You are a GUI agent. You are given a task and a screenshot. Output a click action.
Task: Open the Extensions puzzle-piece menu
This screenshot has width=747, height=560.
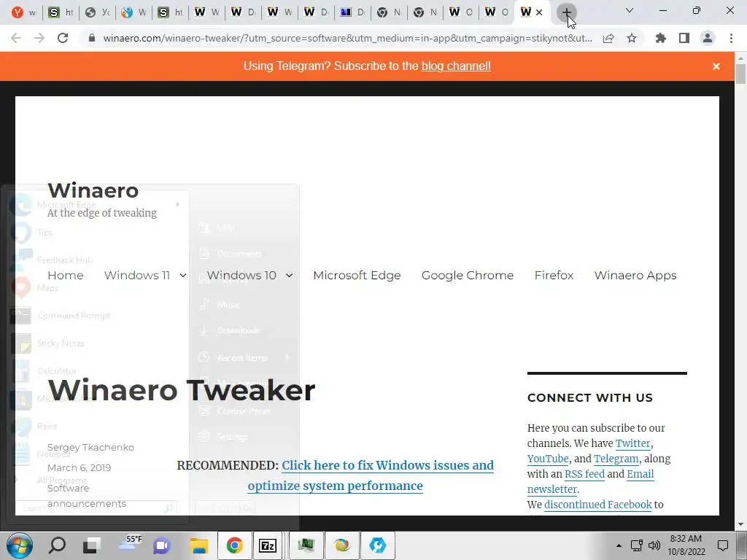(x=661, y=38)
